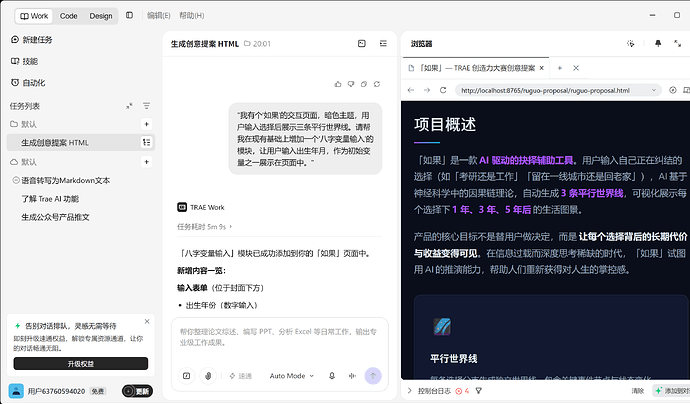Open task steps icon on 生成创意提案 HTML row
Screen dimensions: 690x404
coord(147,142)
